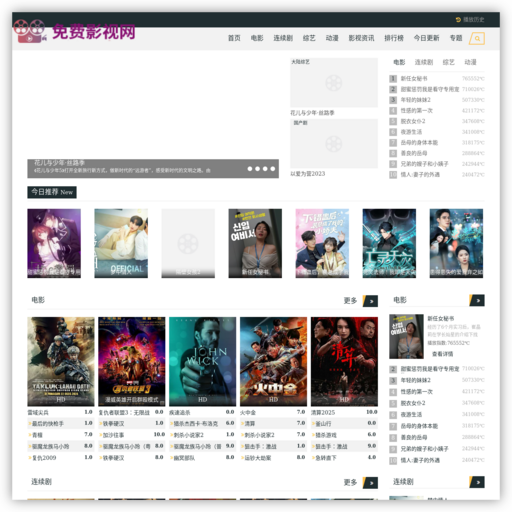This screenshot has width=512, height=512.
Task: Open 最后的快枪手 list entry
Action: [47, 424]
